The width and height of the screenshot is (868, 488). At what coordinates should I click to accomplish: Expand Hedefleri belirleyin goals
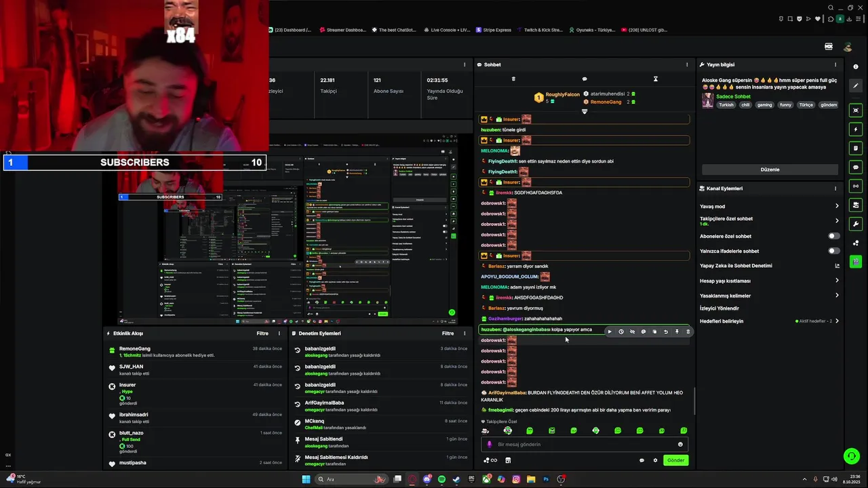(770, 321)
